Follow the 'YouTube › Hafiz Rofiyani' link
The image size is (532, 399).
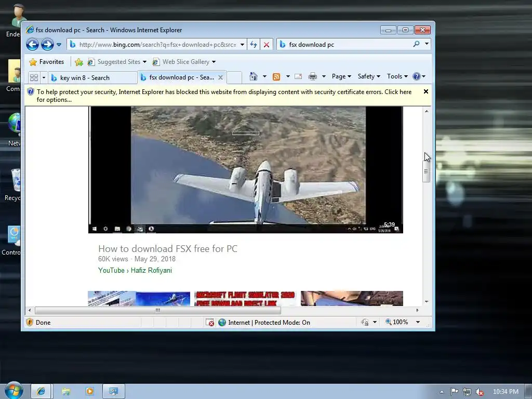[x=135, y=270]
